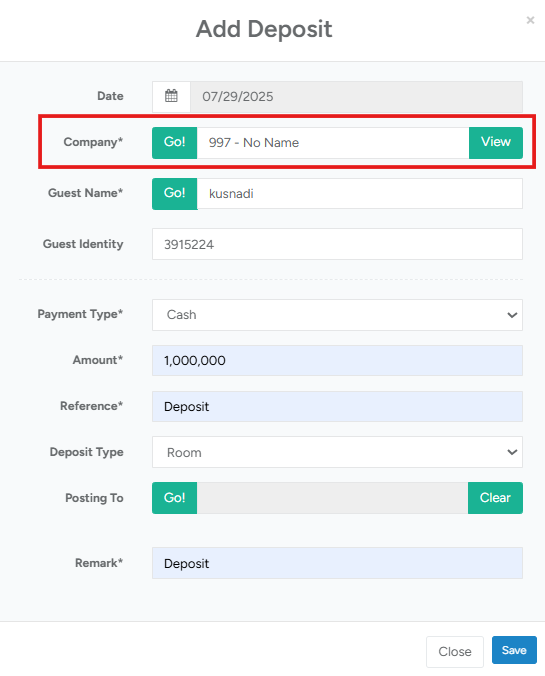Click into the Reference text field
The height and width of the screenshot is (676, 545).
point(337,407)
